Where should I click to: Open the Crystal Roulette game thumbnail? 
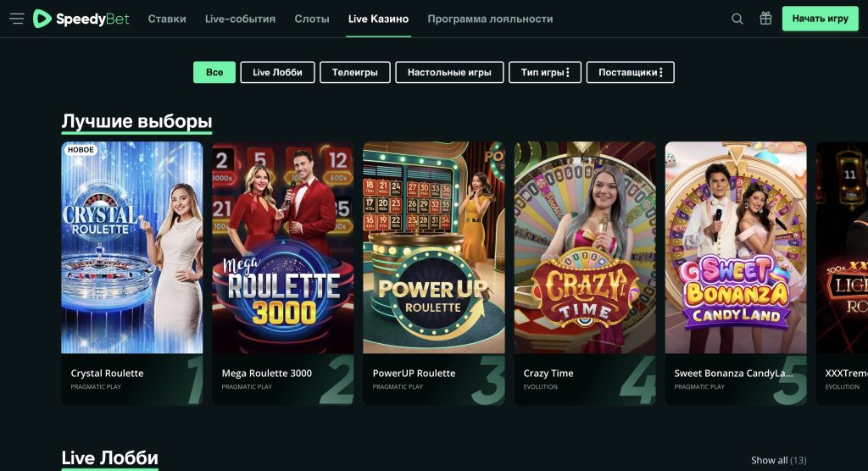coord(132,247)
